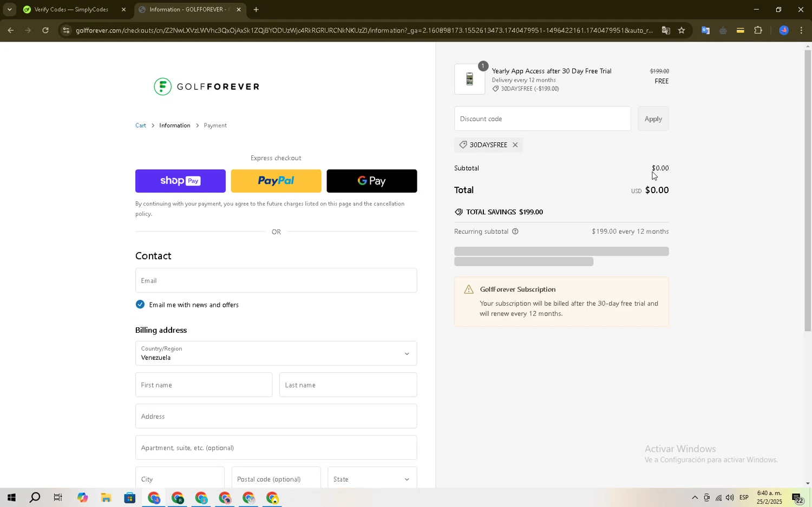Open the Windows Start menu
Image resolution: width=812 pixels, height=507 pixels.
pyautogui.click(x=11, y=498)
